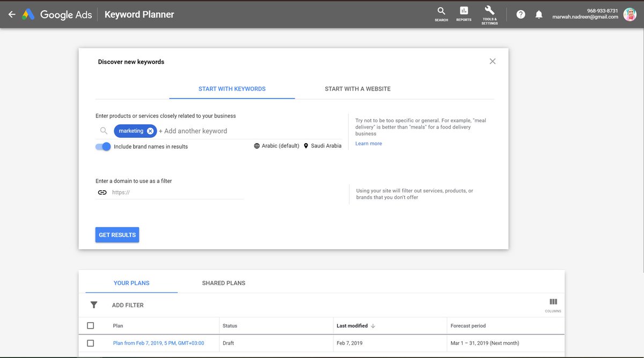Check the select-all plans checkbox

90,325
